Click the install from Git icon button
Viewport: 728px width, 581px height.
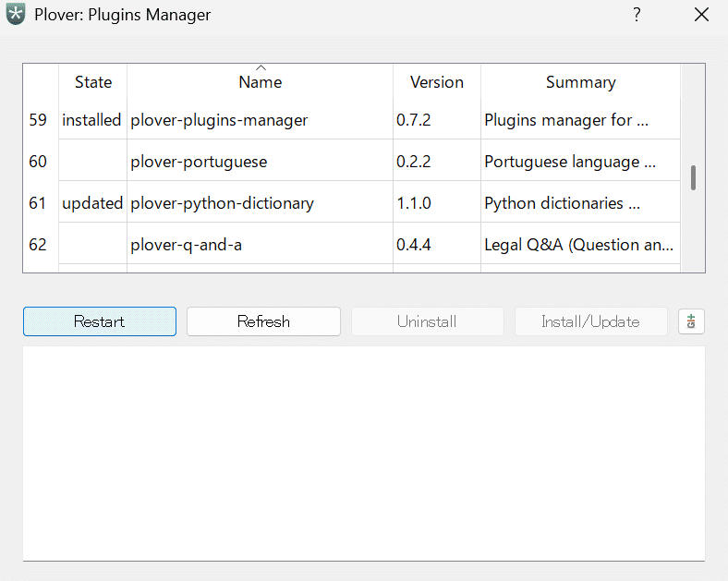click(691, 321)
